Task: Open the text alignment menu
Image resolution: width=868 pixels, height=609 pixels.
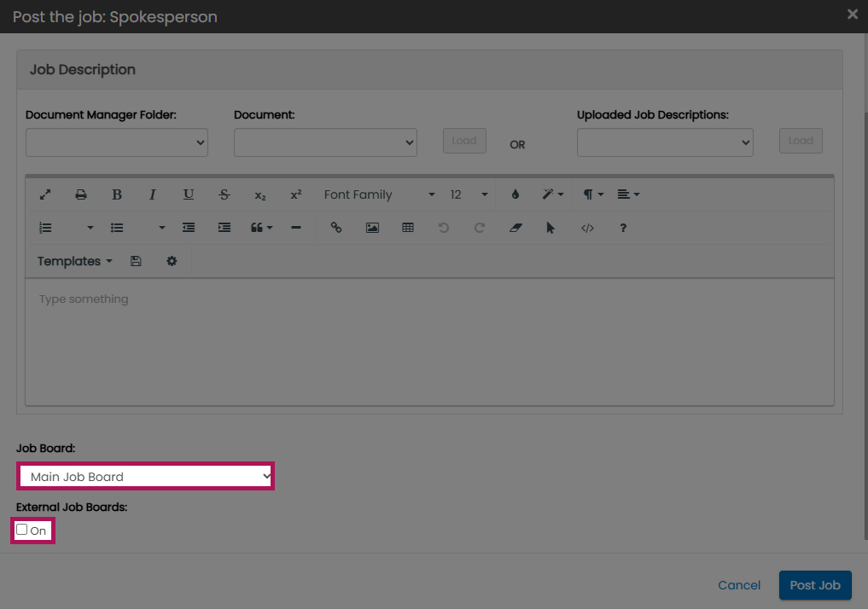Action: [x=628, y=194]
